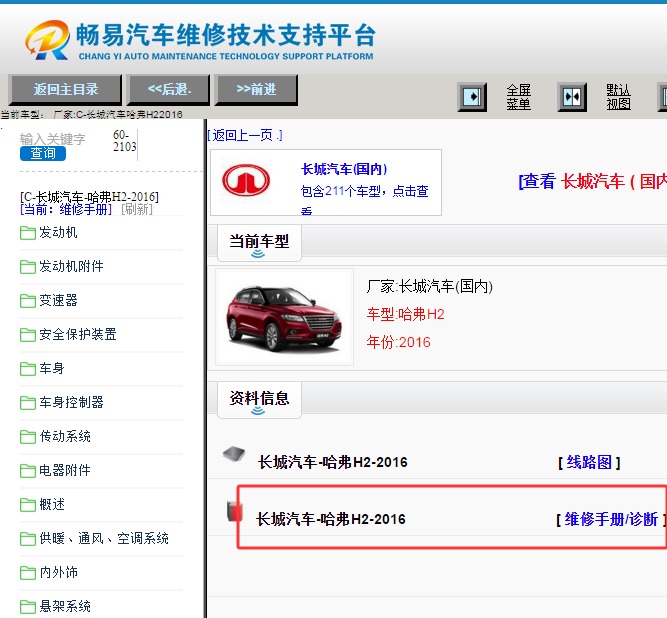The height and width of the screenshot is (618, 667).
Task: Click the red Haval H2 car thumbnail
Action: tap(284, 317)
